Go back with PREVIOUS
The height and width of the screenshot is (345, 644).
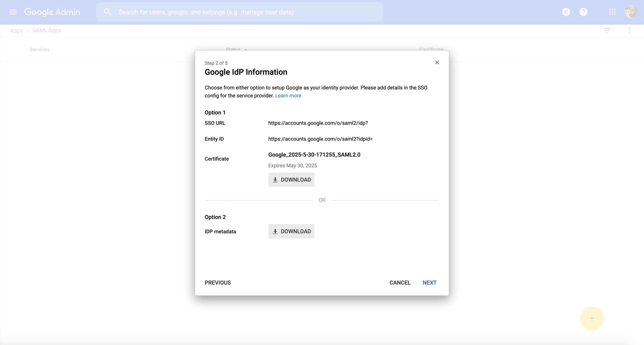(x=218, y=283)
